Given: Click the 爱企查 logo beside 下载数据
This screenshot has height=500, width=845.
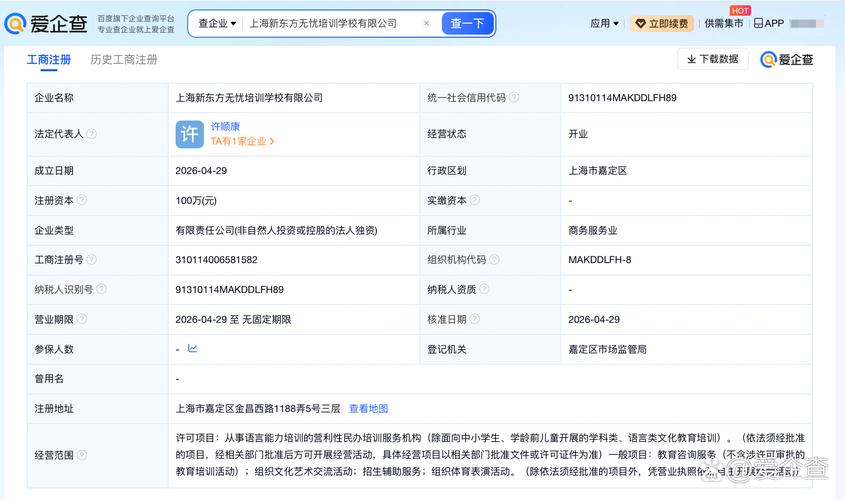Looking at the screenshot, I should click(787, 60).
